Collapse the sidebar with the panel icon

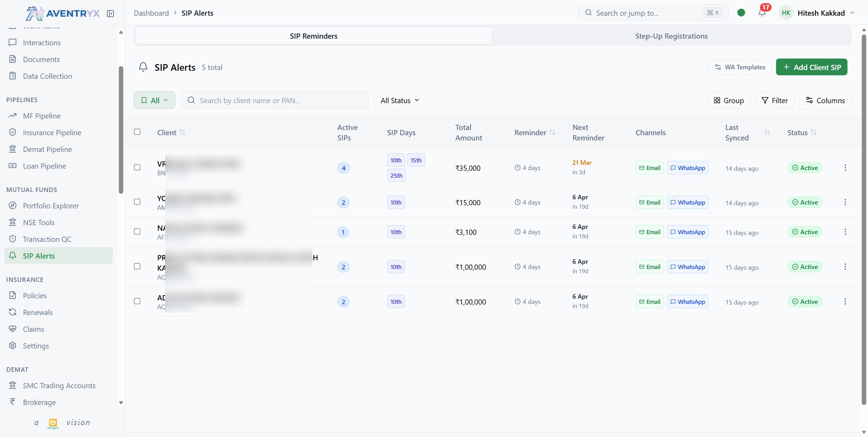click(110, 13)
